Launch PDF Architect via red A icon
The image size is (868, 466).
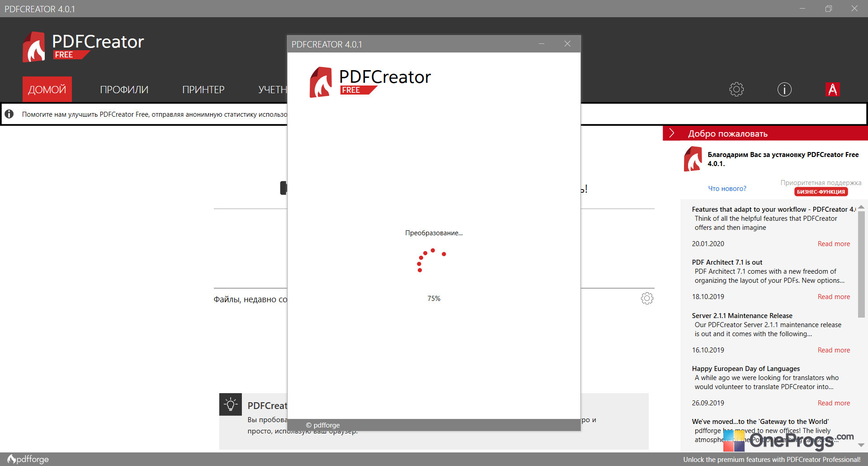point(832,89)
